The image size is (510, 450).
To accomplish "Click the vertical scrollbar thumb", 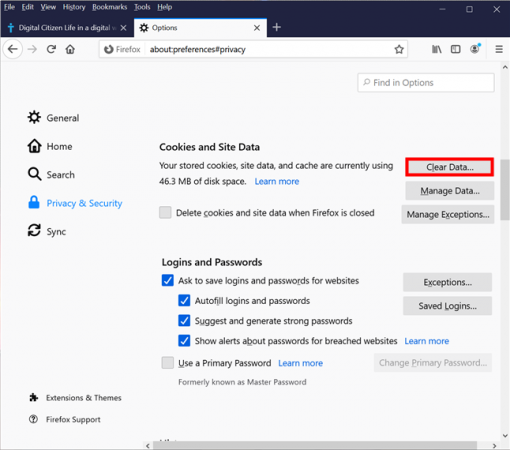I will point(505,190).
